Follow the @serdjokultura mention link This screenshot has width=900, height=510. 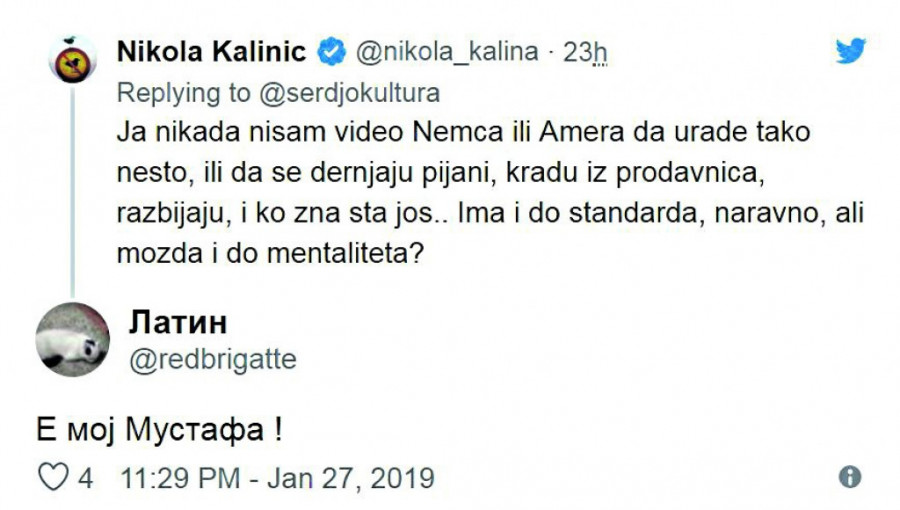point(346,93)
